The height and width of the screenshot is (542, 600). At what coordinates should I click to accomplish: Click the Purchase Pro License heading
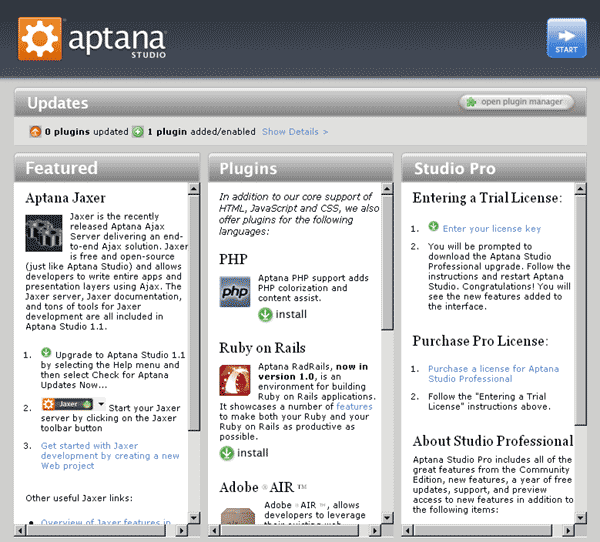[x=481, y=341]
